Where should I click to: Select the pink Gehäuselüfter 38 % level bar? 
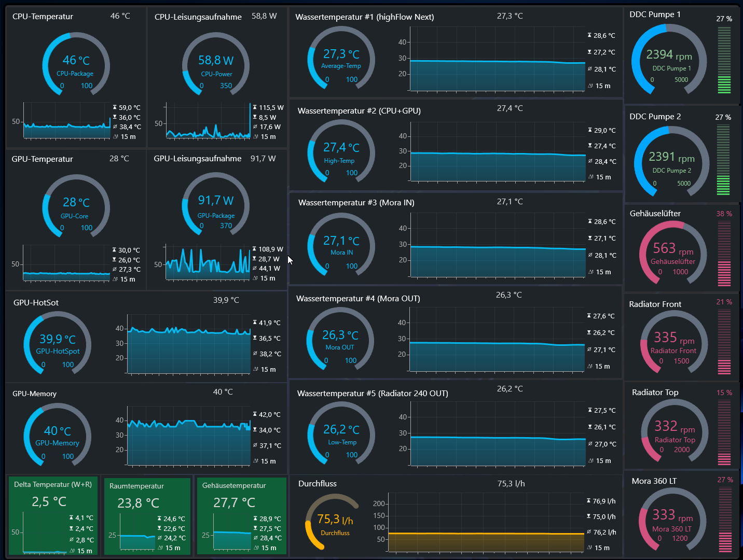[724, 254]
